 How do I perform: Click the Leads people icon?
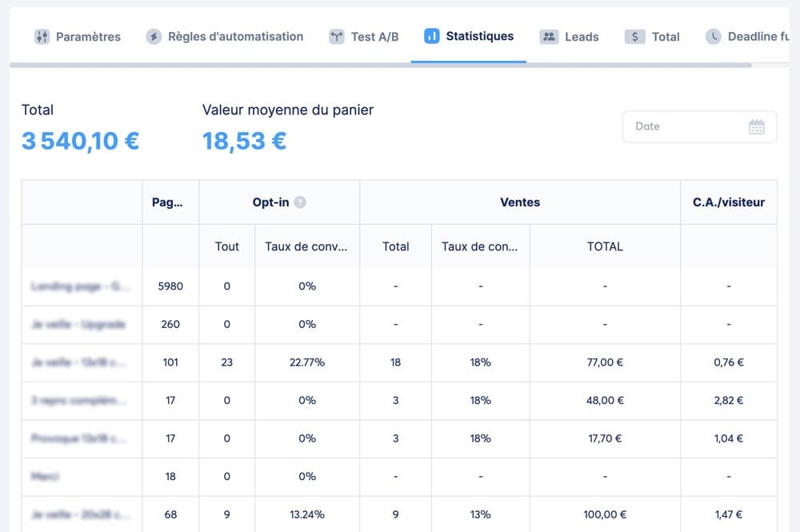(549, 37)
